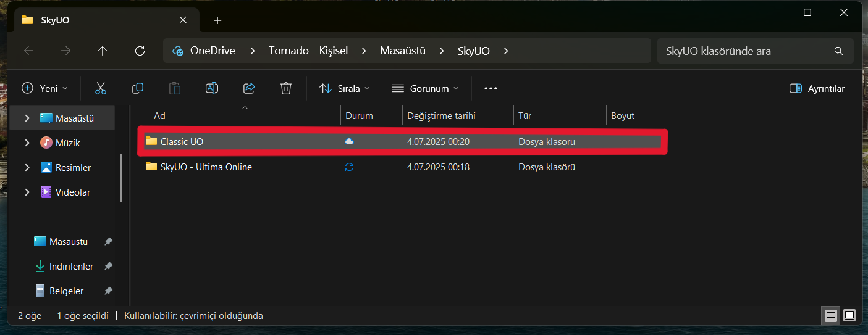
Task: Open the Sırala sort dropdown
Action: click(x=345, y=88)
